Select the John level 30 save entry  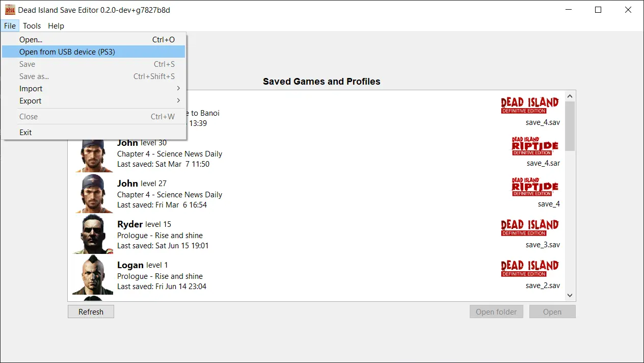point(306,153)
